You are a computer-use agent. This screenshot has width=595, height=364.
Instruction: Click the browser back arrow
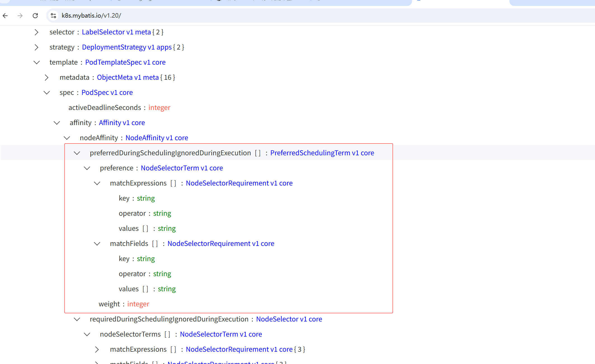5,16
